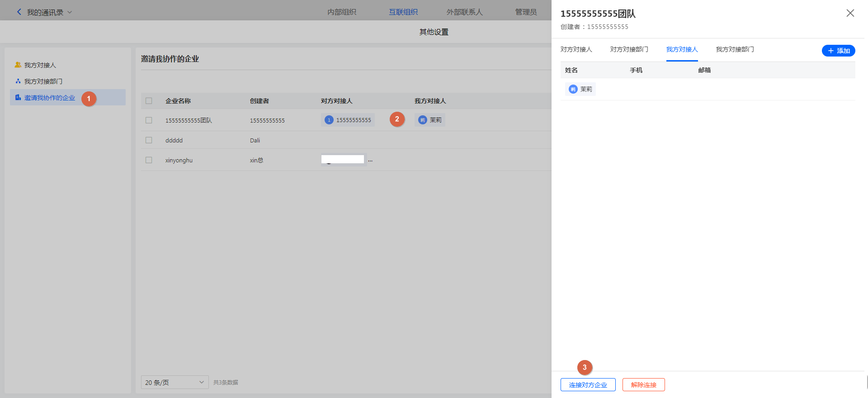The width and height of the screenshot is (868, 398).
Task: Click the ellipsis in xinyonghu row
Action: click(370, 161)
